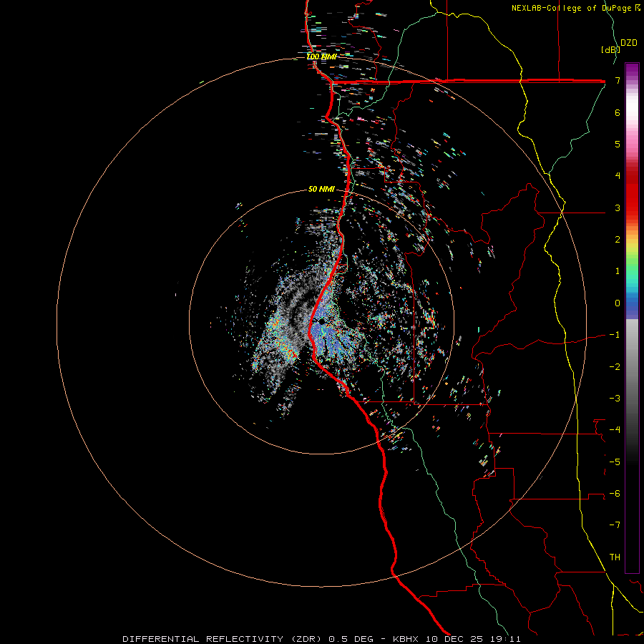Click the 100 NMI range ring label
The width and height of the screenshot is (644, 644).
pyautogui.click(x=322, y=57)
